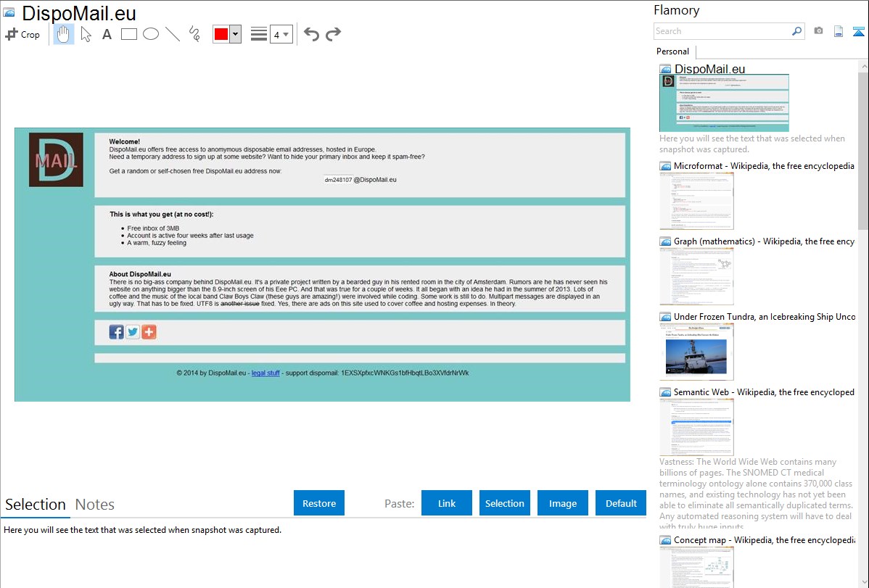Image resolution: width=869 pixels, height=588 pixels.
Task: Click the icon beside Concept map title
Action: tap(665, 539)
